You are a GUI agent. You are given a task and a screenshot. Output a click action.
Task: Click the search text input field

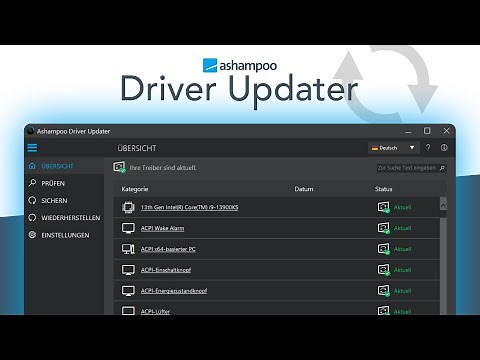pos(407,168)
